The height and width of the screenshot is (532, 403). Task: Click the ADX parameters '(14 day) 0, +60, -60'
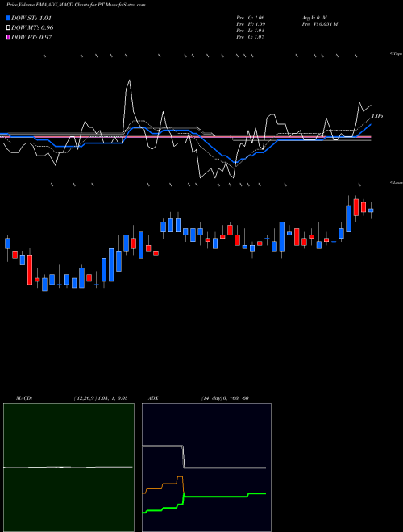pos(225,398)
